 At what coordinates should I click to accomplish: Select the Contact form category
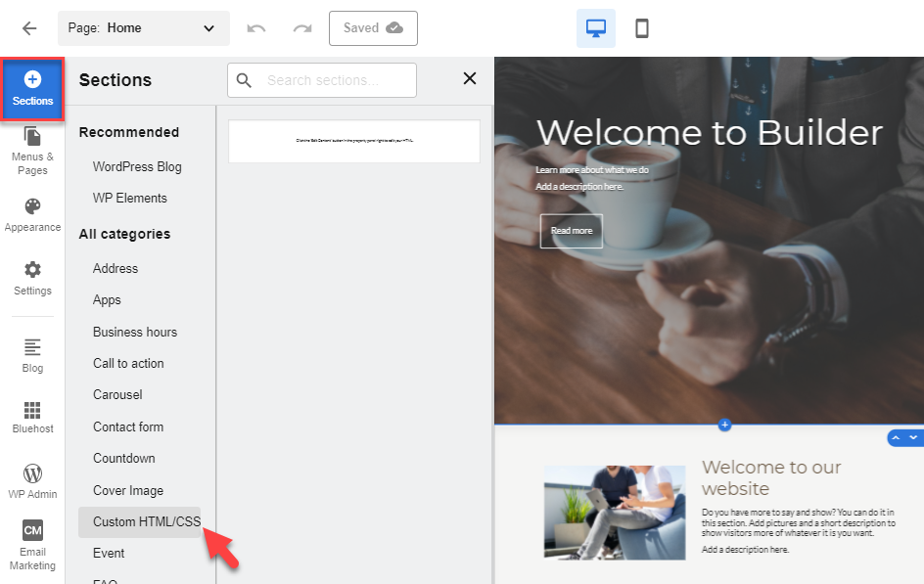(128, 427)
